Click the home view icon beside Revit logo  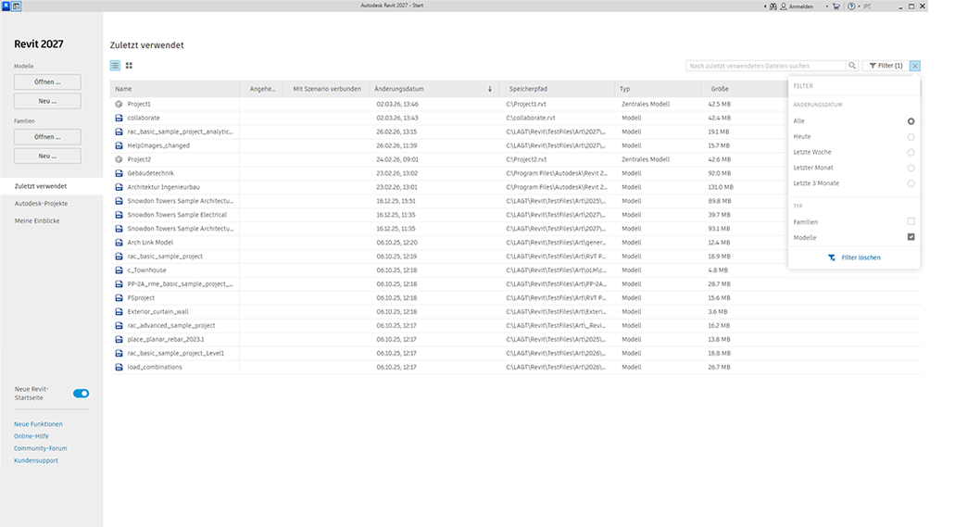[17, 6]
